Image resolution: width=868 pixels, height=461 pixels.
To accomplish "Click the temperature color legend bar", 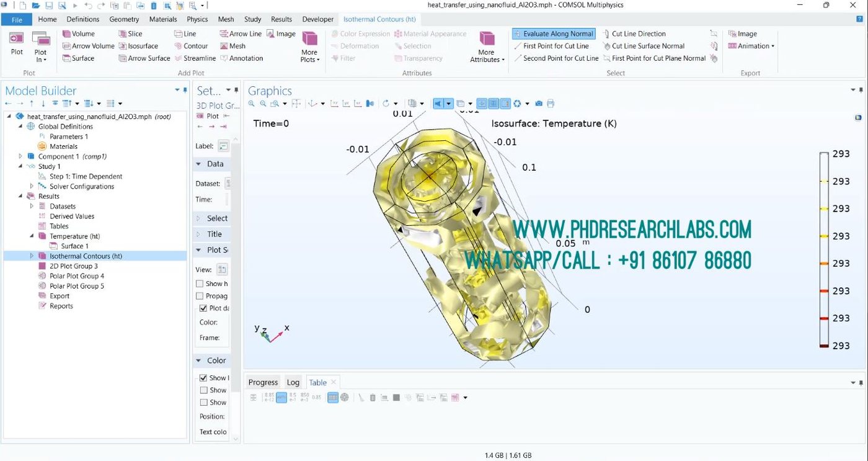I will click(x=824, y=249).
